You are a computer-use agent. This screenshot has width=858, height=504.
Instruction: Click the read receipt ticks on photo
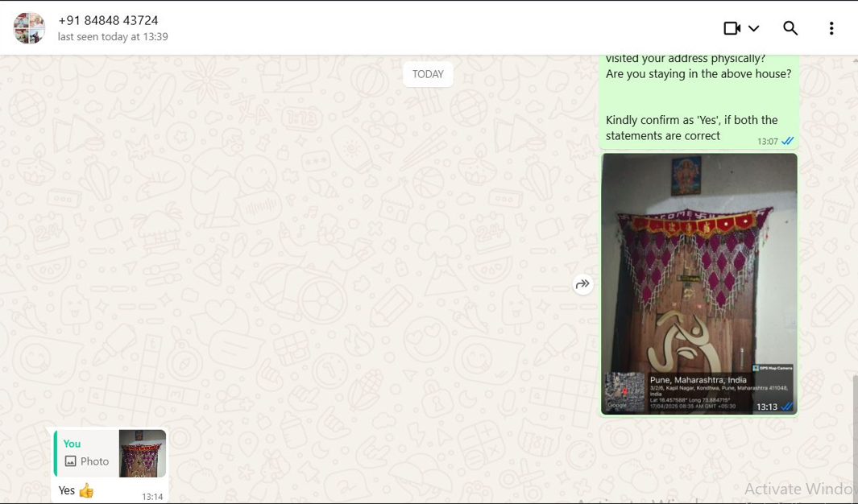[787, 407]
